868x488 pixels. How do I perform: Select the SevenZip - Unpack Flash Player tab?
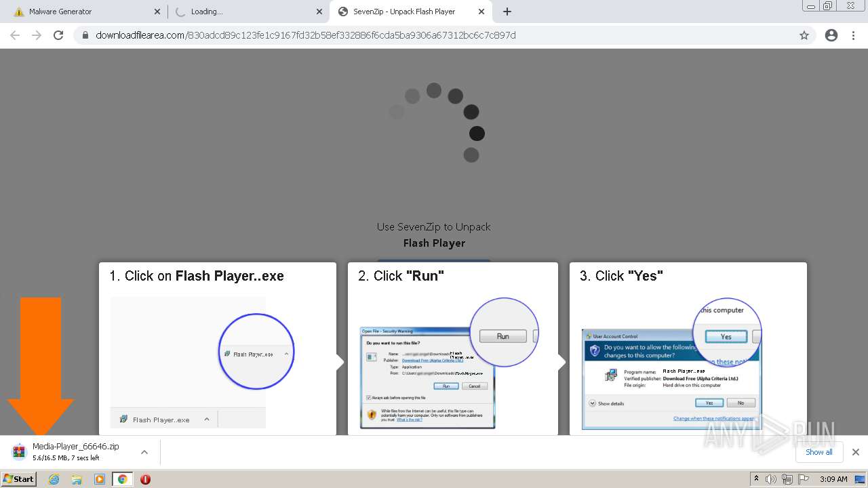[411, 12]
